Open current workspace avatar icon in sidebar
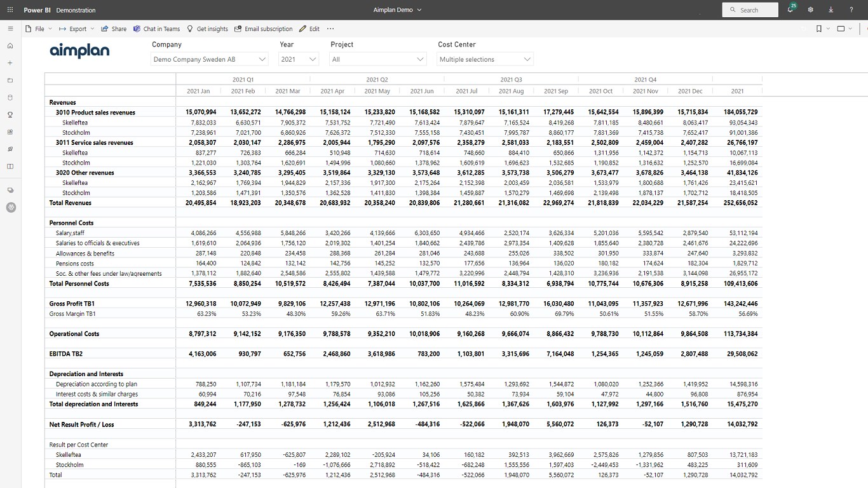 [x=11, y=207]
